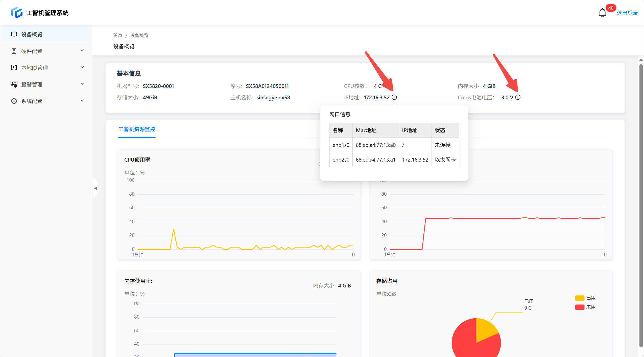Image resolution: width=644 pixels, height=357 pixels.
Task: Switch to the 工智机资源监控 tab
Action: (x=137, y=129)
